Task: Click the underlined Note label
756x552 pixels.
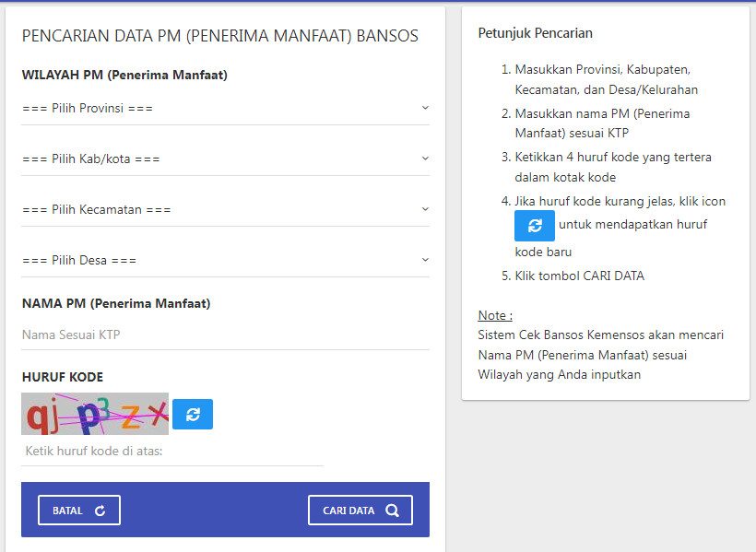Action: [x=495, y=315]
